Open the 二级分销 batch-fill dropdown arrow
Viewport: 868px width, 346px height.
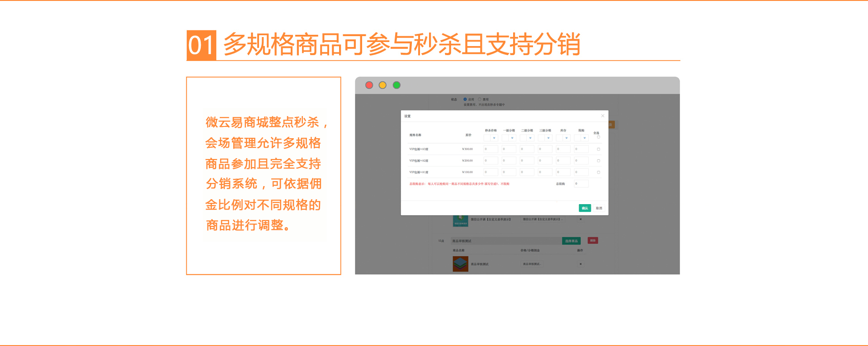click(530, 138)
